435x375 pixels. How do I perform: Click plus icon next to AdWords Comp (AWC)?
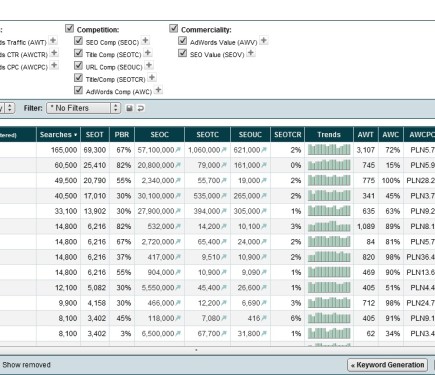158,90
